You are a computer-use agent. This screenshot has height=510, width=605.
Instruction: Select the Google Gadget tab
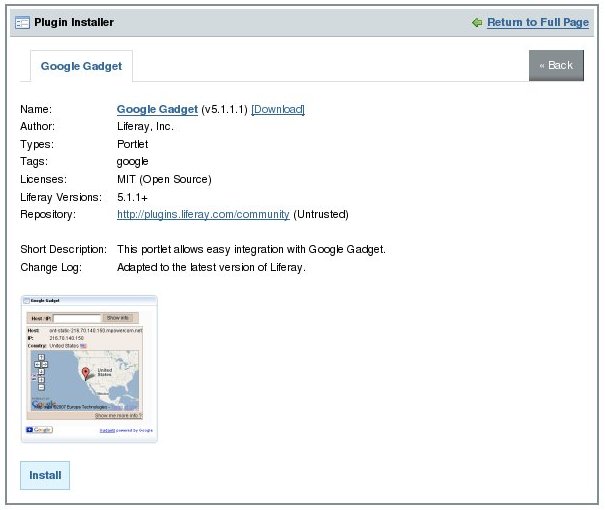pyautogui.click(x=81, y=66)
